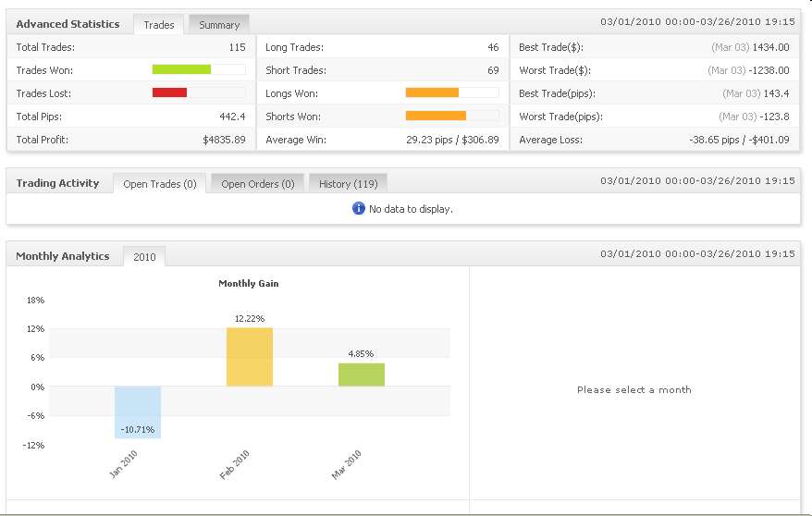Click the Worst Trade($) value -1238.00
Image resolution: width=812 pixels, height=516 pixels.
coord(769,70)
